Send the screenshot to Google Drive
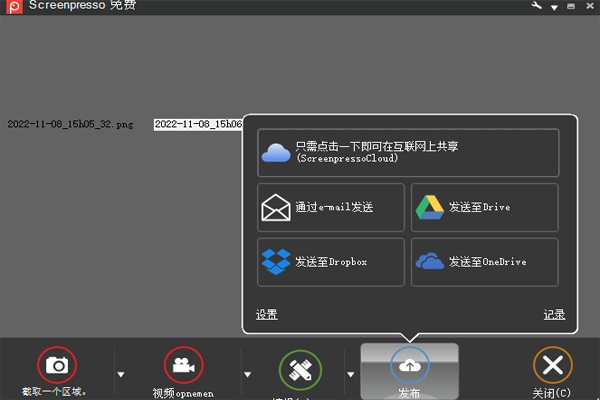Screen dimensions: 600x400 coord(485,207)
